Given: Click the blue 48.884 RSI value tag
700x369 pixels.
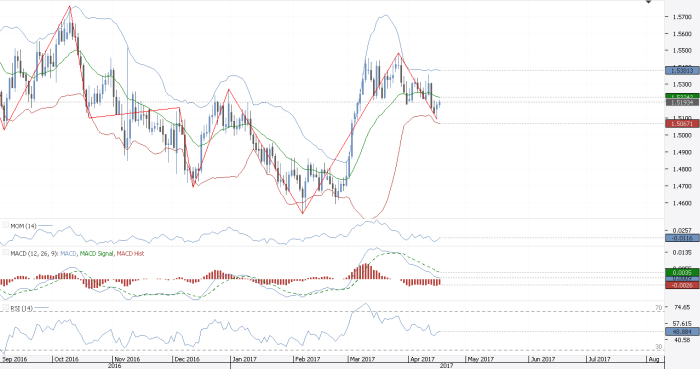Looking at the screenshot, I should [x=682, y=332].
